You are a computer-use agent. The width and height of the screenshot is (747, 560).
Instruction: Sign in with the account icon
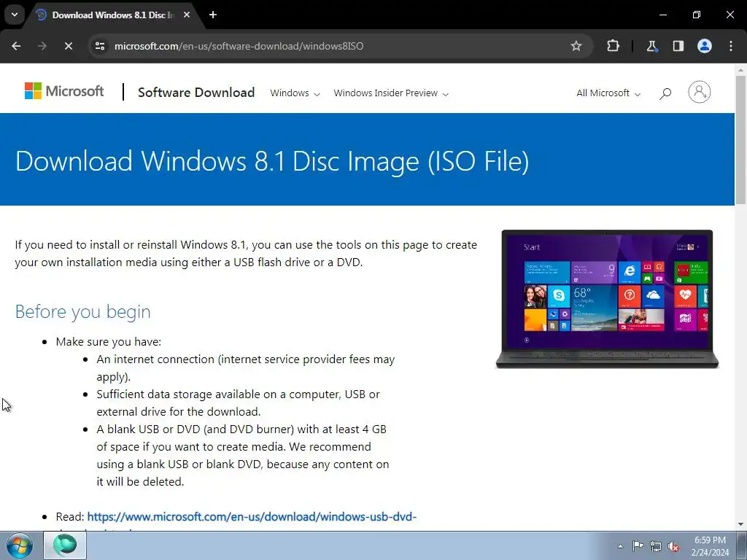coord(700,92)
